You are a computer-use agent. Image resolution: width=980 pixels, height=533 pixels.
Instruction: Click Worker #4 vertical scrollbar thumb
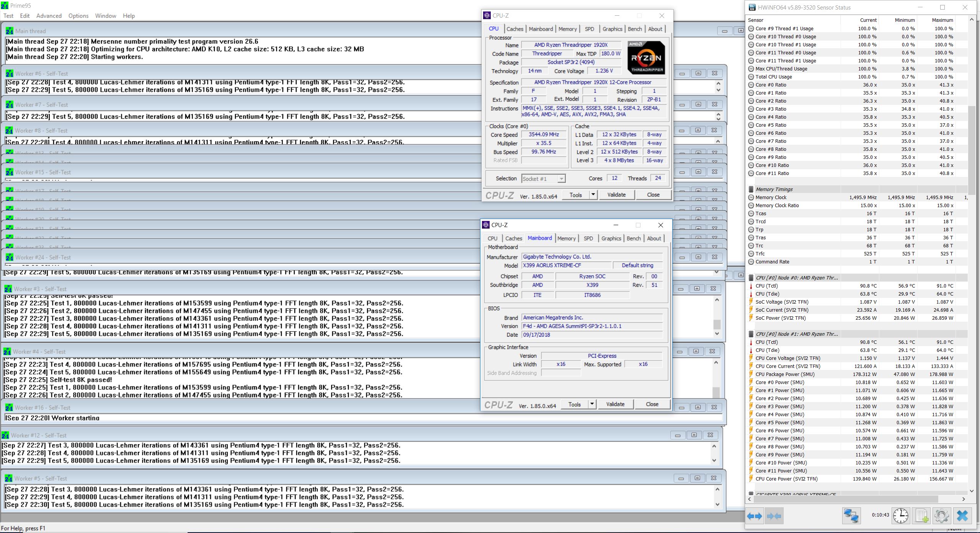coord(716,392)
